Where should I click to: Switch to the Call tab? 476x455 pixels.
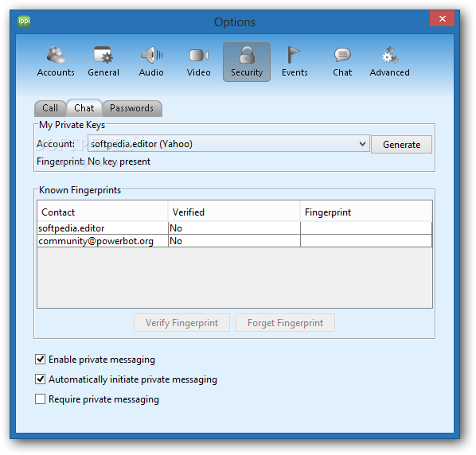[50, 108]
